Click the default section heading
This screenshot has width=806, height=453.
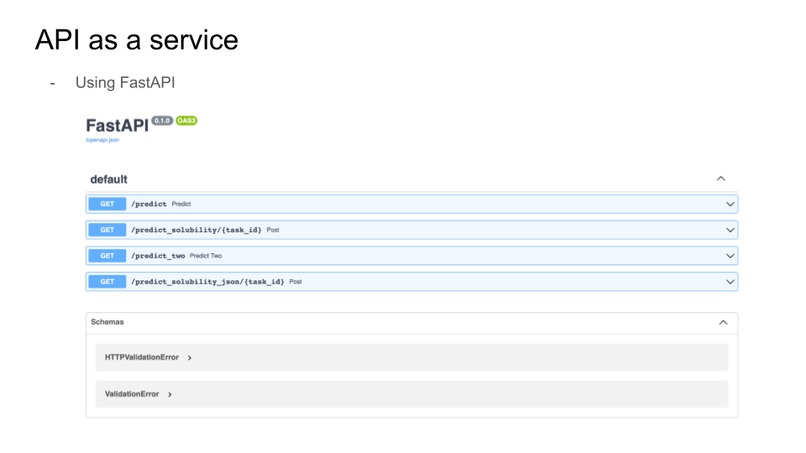click(x=108, y=179)
